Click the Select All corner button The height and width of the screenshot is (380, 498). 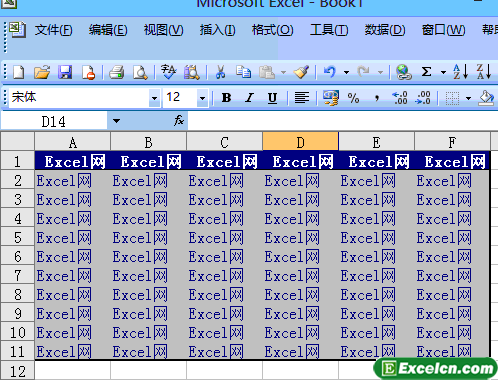tap(17, 141)
